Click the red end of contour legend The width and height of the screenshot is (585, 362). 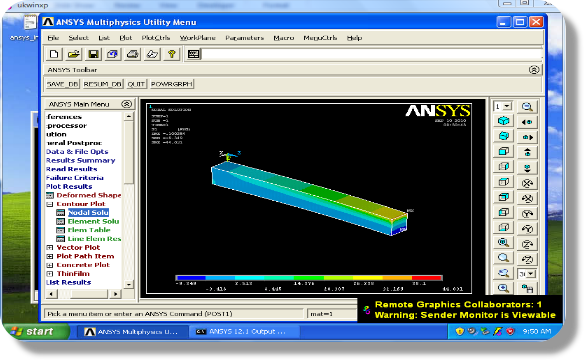pyautogui.click(x=427, y=278)
